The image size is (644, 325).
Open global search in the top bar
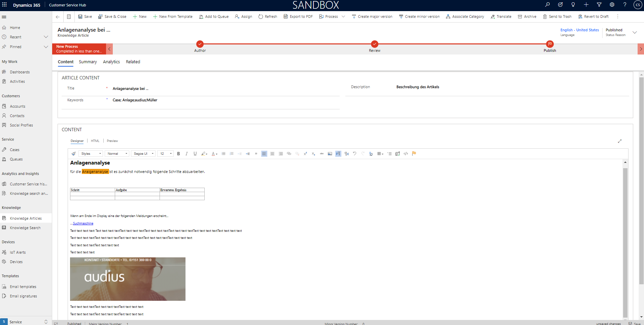pyautogui.click(x=547, y=5)
